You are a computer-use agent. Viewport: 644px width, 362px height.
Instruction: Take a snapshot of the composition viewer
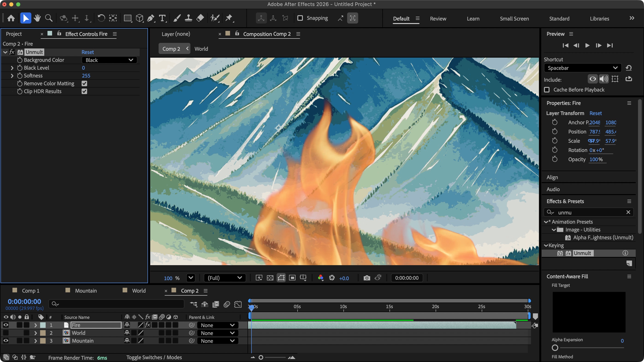(x=366, y=278)
